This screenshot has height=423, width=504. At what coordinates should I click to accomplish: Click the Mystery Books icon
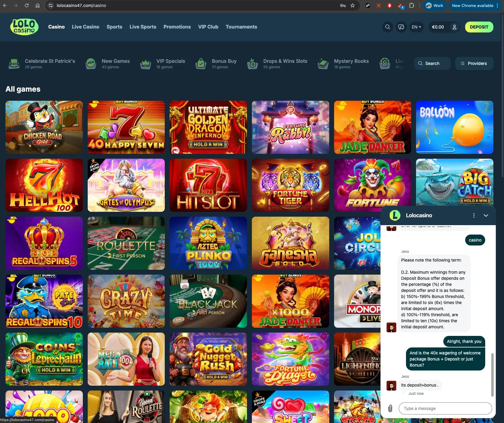tap(323, 63)
